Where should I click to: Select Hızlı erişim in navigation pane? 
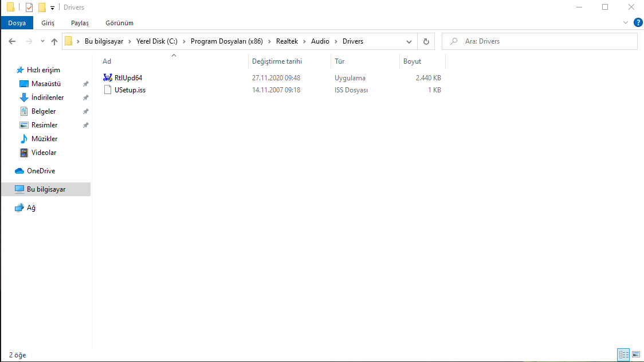pyautogui.click(x=43, y=70)
